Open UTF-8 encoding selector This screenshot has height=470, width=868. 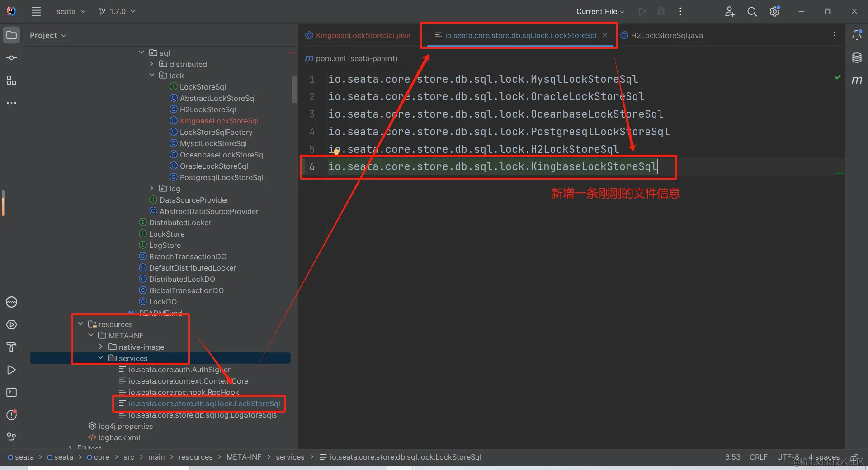(x=788, y=457)
